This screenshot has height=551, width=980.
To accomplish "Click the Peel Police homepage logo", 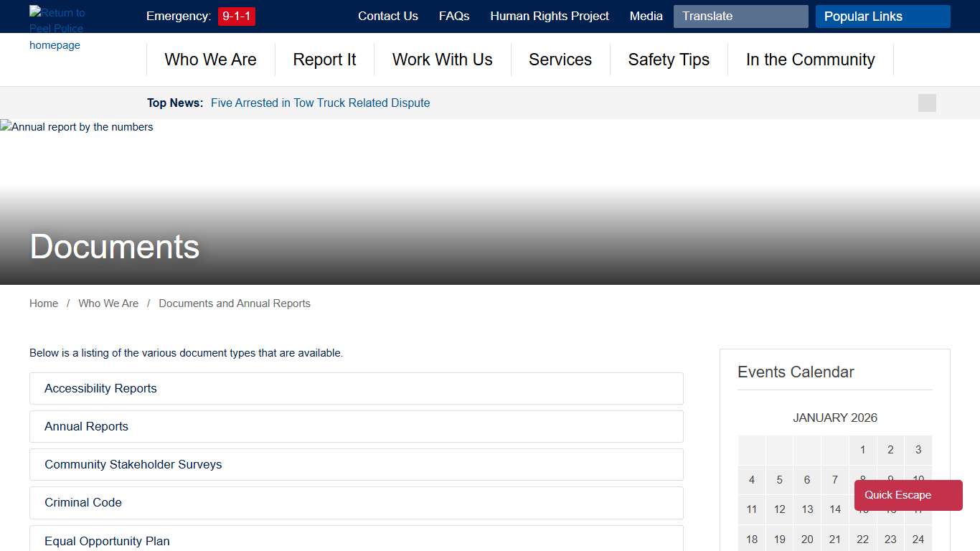I will pos(57,29).
